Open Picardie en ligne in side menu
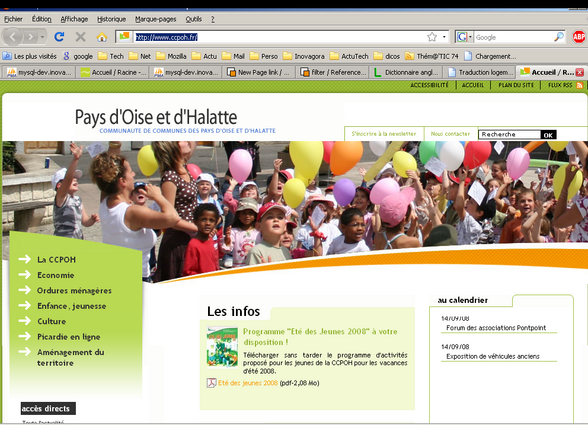Viewport: 588px width, 425px height. click(x=69, y=337)
